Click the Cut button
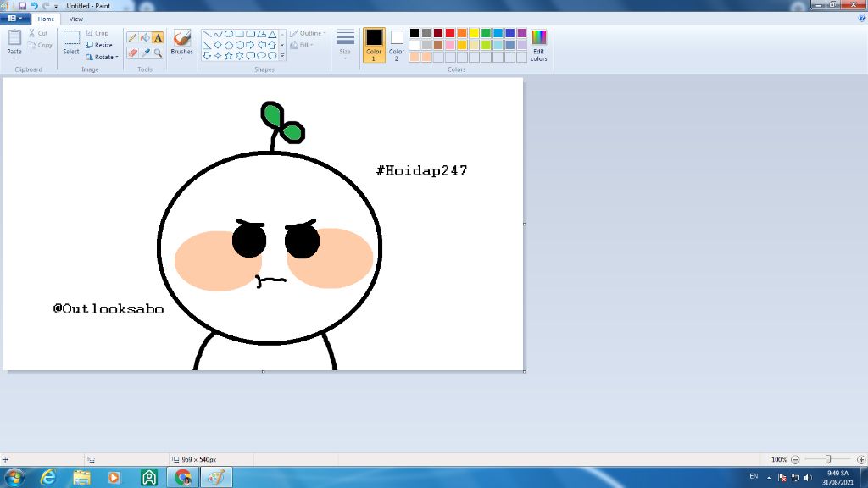The width and height of the screenshot is (868, 488). [x=38, y=33]
